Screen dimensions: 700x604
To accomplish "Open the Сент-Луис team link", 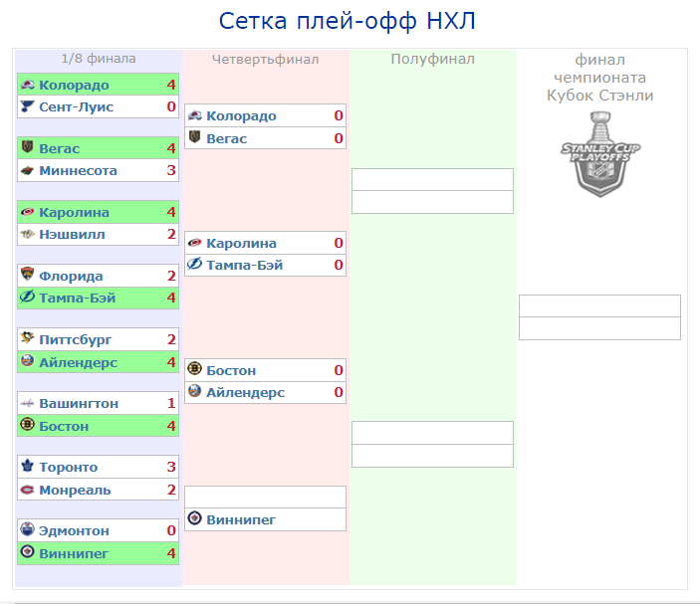I will pos(76,107).
